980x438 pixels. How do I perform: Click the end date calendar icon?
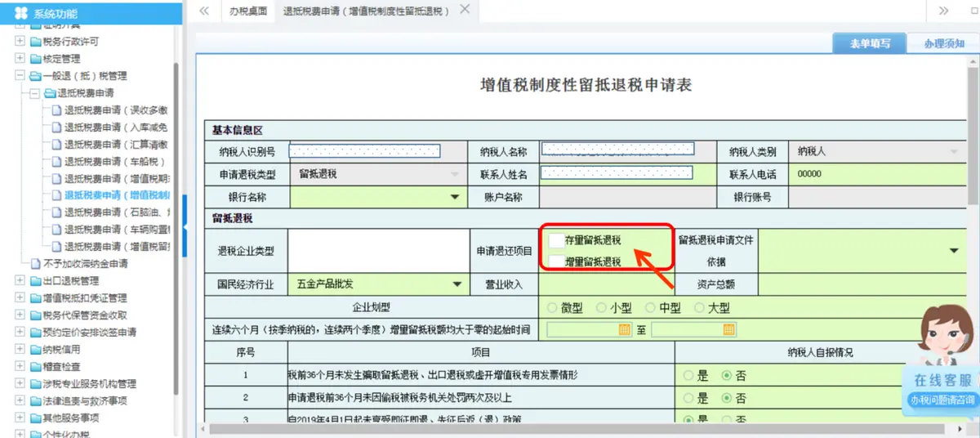tap(728, 329)
